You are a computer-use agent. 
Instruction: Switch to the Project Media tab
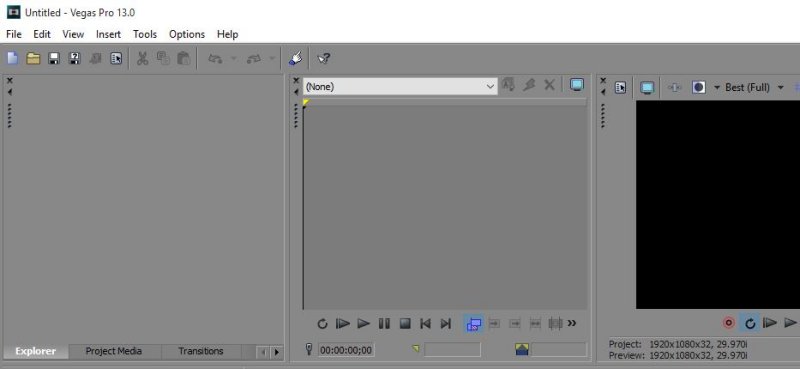[x=114, y=351]
